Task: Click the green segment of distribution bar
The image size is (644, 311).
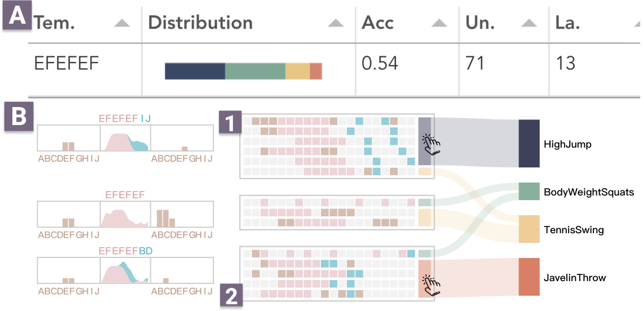Action: (255, 71)
